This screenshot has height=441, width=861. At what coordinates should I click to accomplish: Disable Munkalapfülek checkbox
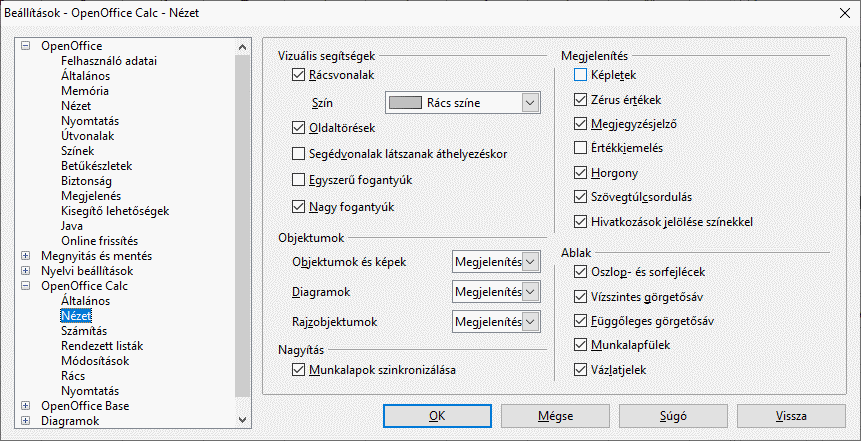pos(581,345)
